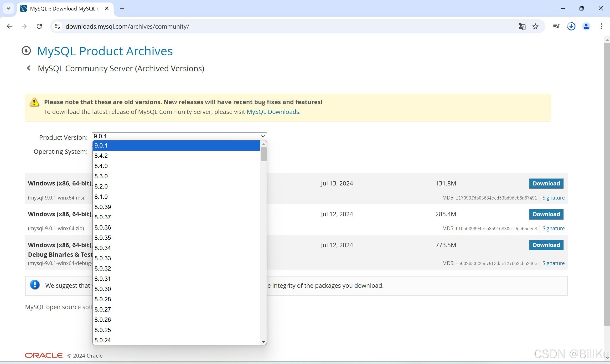Close the MySQL Download tab

pos(107,8)
